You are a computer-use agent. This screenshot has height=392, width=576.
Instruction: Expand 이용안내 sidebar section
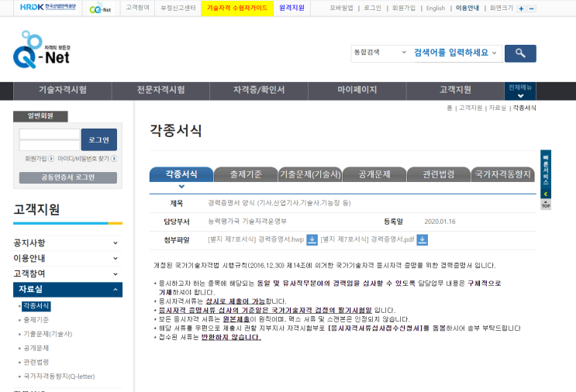pos(67,258)
